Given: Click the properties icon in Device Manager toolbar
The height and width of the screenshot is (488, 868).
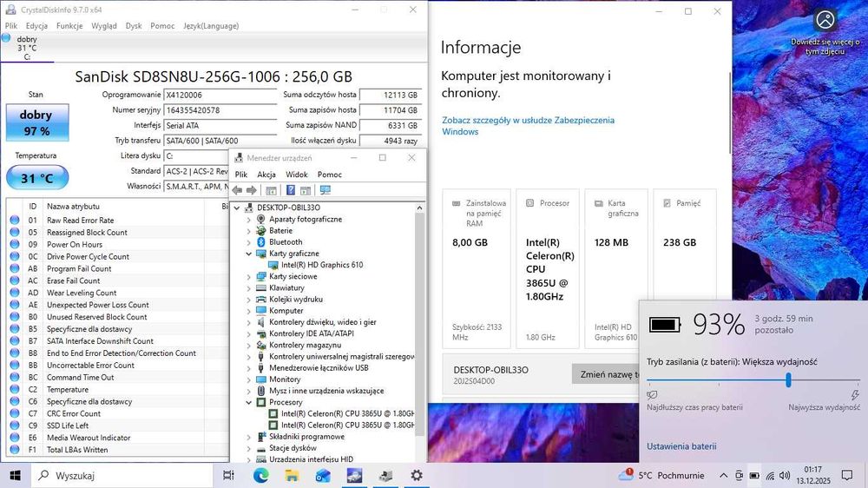Looking at the screenshot, I should pyautogui.click(x=271, y=190).
